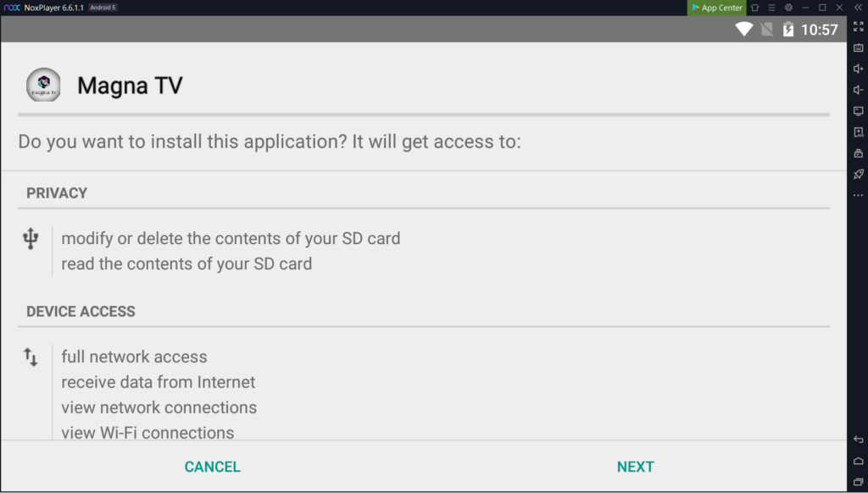Open the App Center

[x=716, y=8]
